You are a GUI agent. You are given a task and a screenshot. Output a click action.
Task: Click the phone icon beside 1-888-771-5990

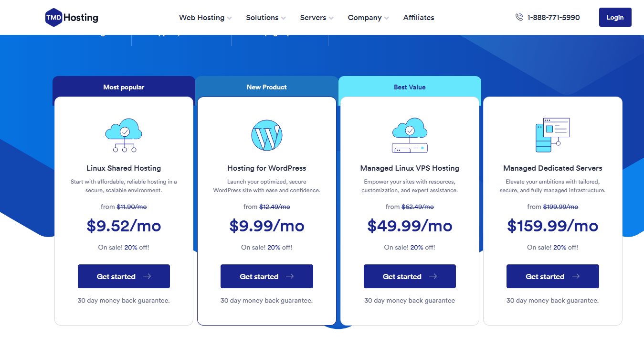point(519,17)
